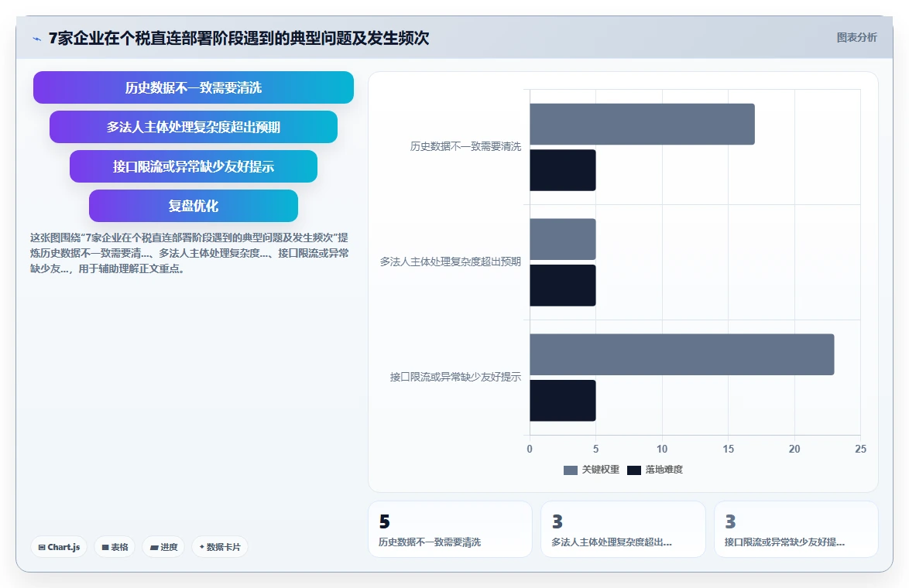This screenshot has width=909, height=588.
Task: Open the data card 多法人主体处理复杂度超出...
Action: tap(623, 529)
